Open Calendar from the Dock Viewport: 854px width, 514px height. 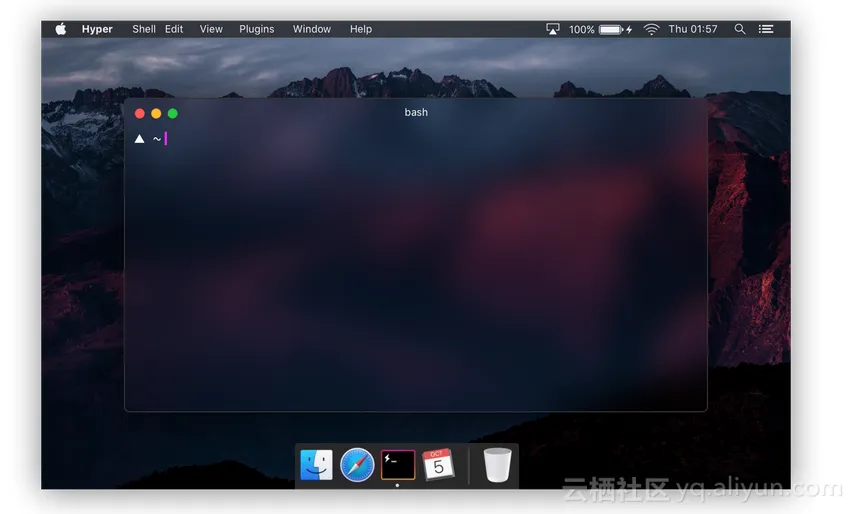click(x=438, y=464)
